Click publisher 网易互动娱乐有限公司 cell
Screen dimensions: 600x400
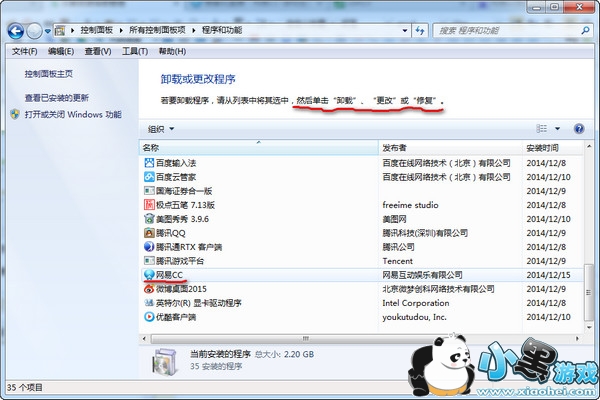click(422, 275)
